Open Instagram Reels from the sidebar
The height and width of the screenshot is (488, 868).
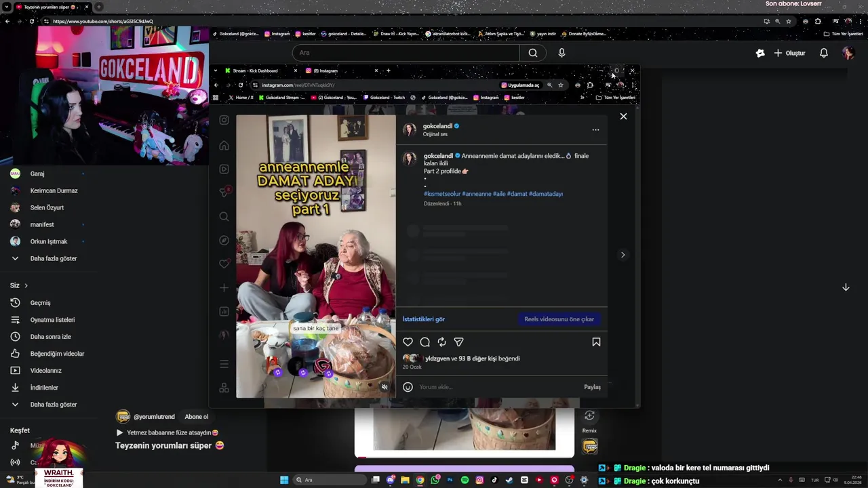click(x=224, y=169)
